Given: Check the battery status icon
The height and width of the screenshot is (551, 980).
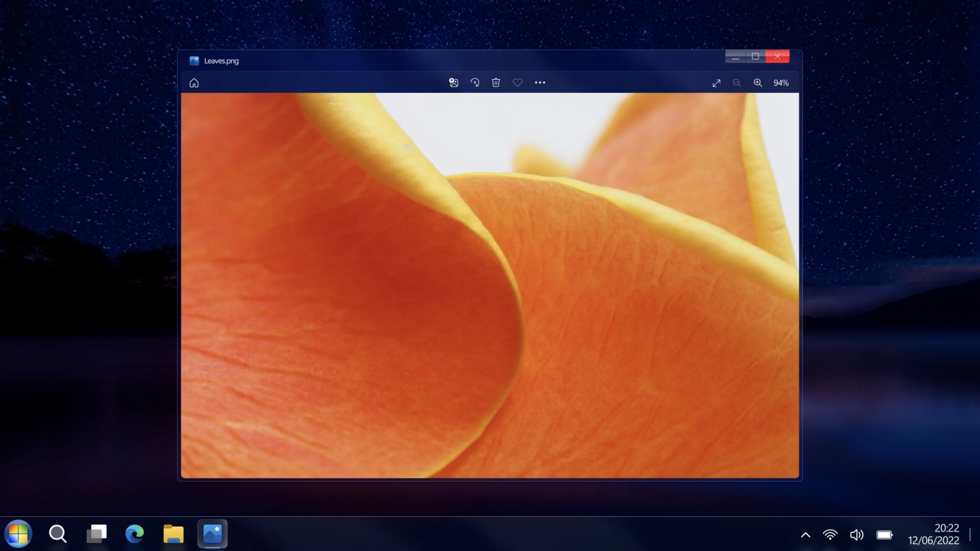Looking at the screenshot, I should 885,535.
